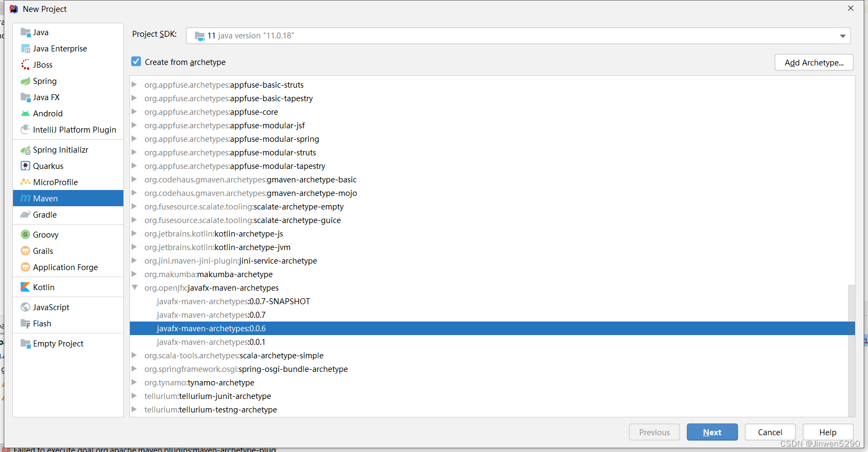
Task: Click the Next button
Action: 712,432
